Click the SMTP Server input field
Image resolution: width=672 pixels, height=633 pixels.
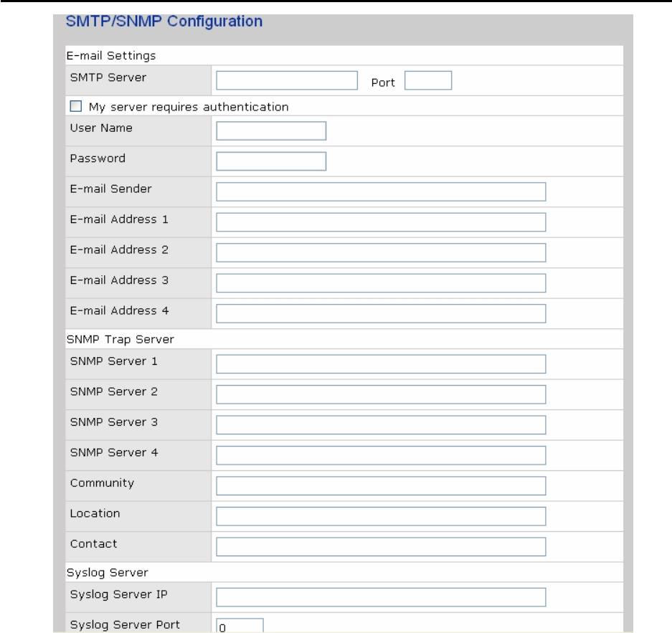286,80
